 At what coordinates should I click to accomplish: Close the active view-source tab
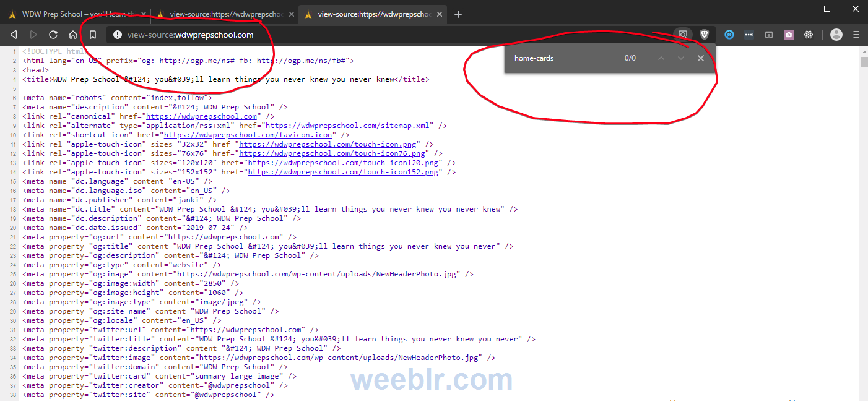[439, 14]
